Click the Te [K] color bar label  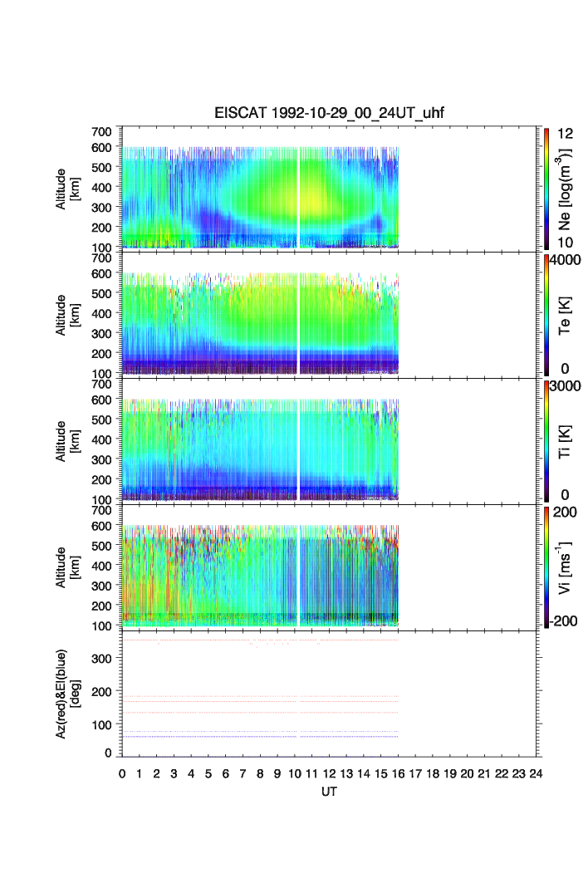[565, 316]
